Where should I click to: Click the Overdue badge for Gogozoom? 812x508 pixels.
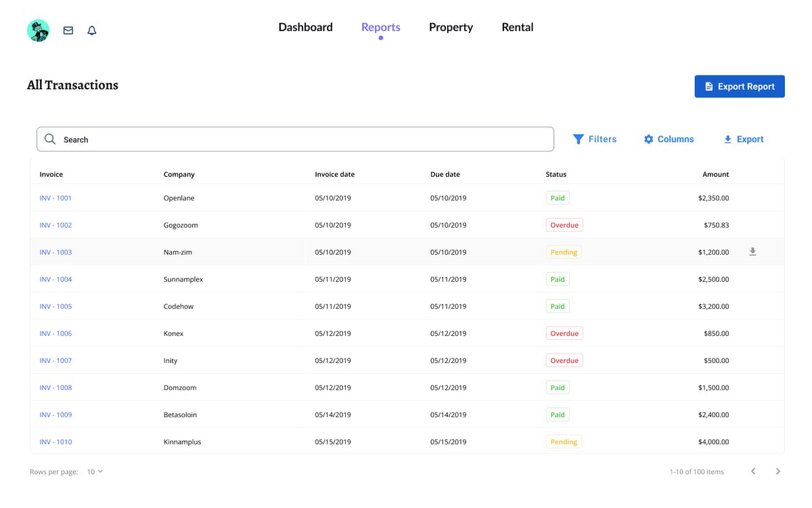point(564,225)
